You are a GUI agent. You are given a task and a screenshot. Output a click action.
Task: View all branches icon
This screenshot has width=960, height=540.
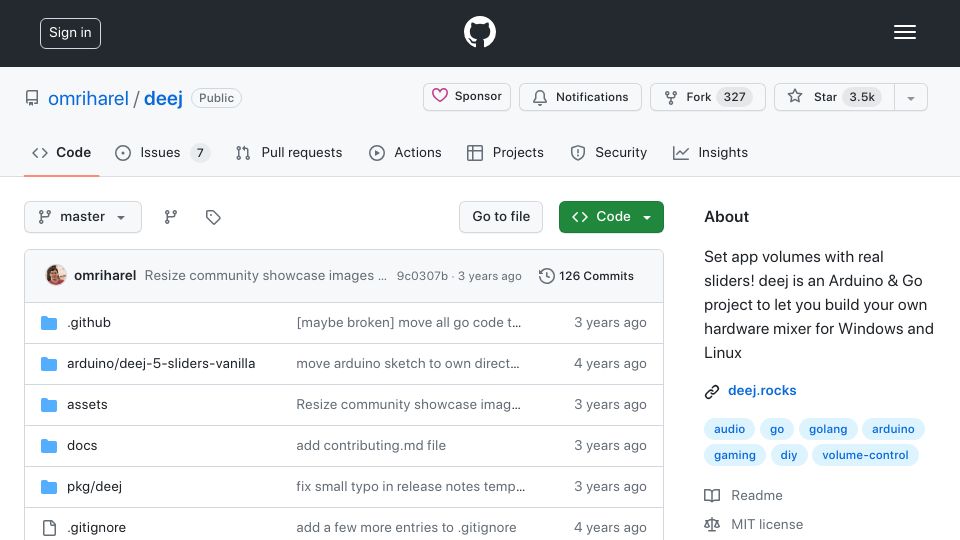point(171,217)
